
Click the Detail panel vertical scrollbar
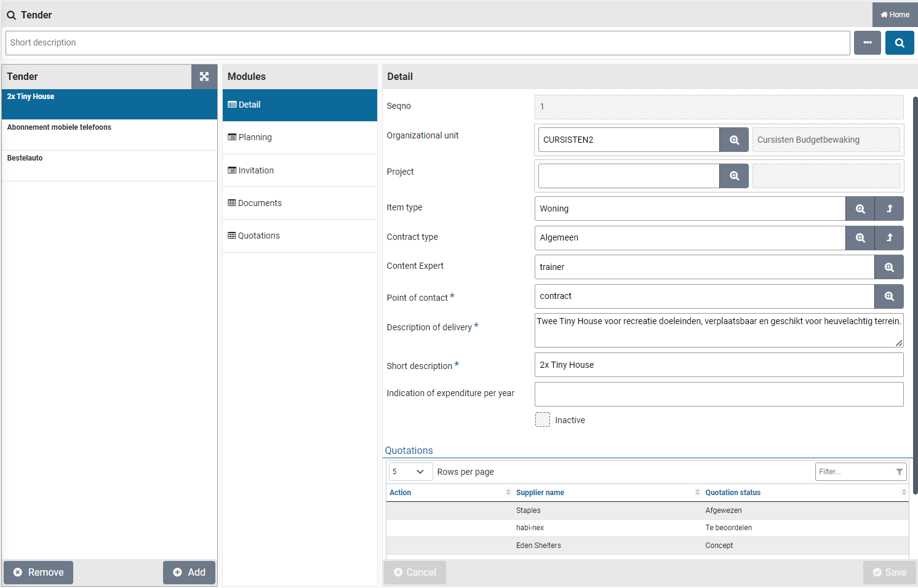coord(915,295)
